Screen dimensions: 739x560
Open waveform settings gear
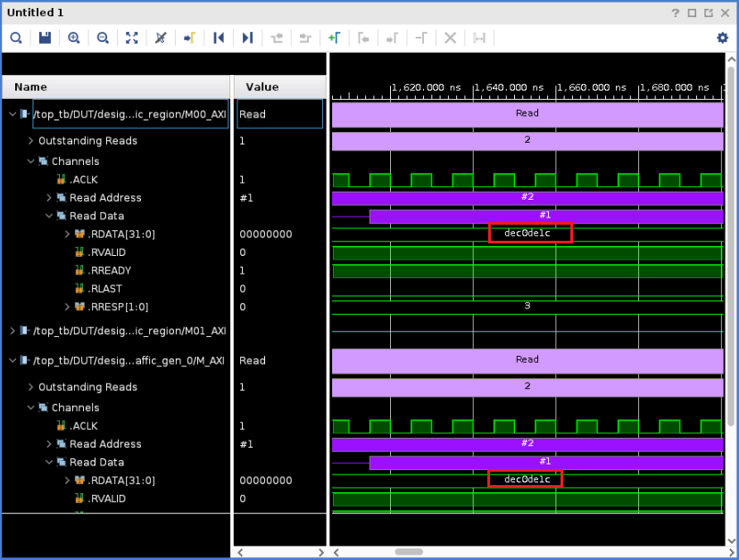pos(723,37)
